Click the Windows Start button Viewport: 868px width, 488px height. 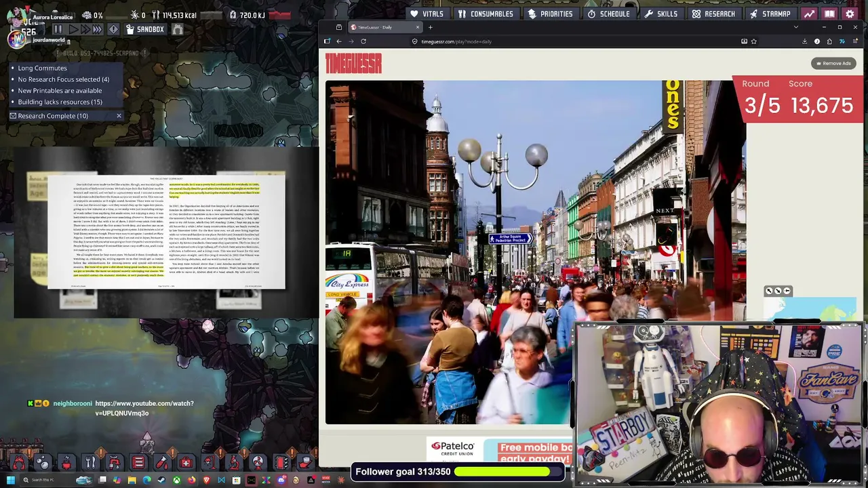tap(11, 480)
